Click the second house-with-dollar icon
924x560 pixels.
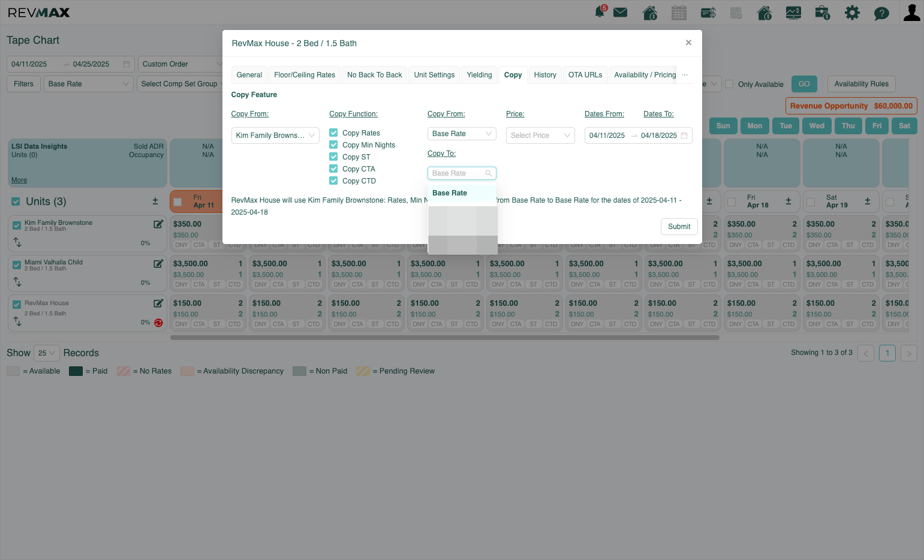[x=765, y=13]
